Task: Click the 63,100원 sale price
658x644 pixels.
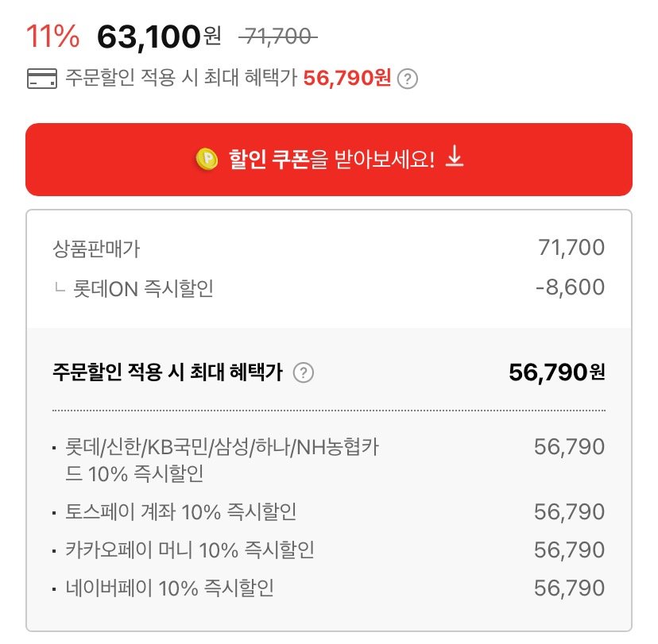Action: click(x=159, y=37)
